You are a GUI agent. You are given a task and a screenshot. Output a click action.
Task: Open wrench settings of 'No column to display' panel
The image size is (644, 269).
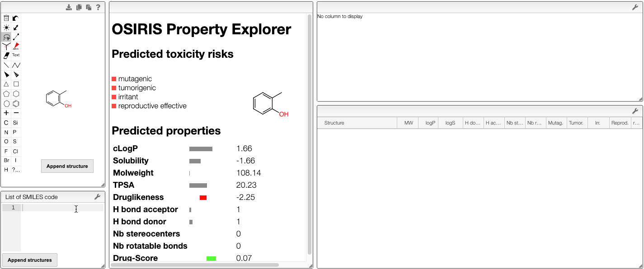point(635,7)
